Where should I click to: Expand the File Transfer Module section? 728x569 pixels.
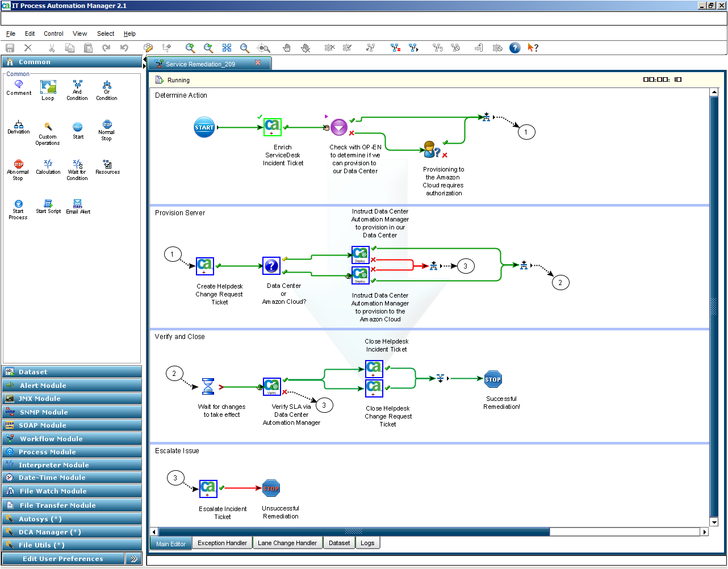pos(72,505)
